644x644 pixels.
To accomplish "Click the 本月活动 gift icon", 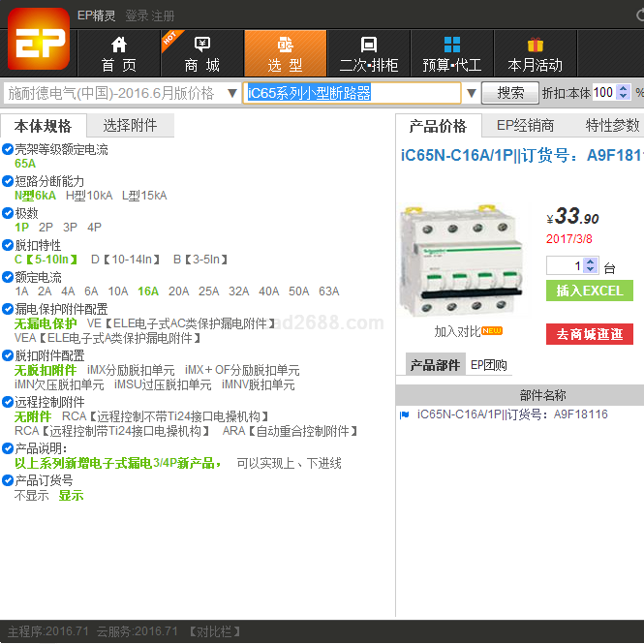I will point(535,45).
